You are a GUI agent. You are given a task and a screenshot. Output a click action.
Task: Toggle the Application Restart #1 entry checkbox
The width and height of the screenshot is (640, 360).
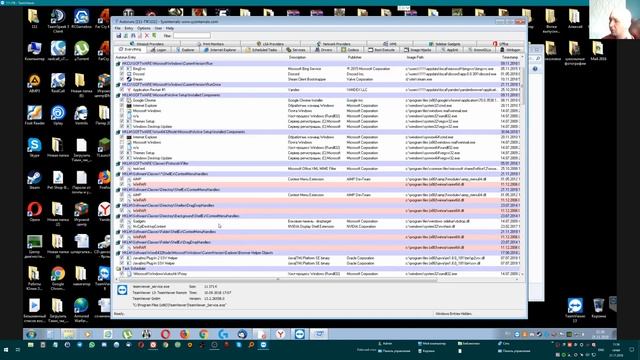122,89
